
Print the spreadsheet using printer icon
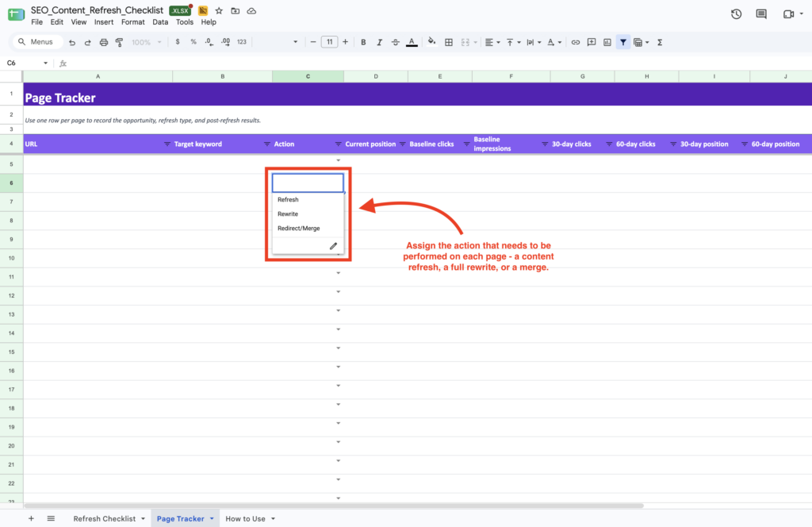(x=104, y=43)
